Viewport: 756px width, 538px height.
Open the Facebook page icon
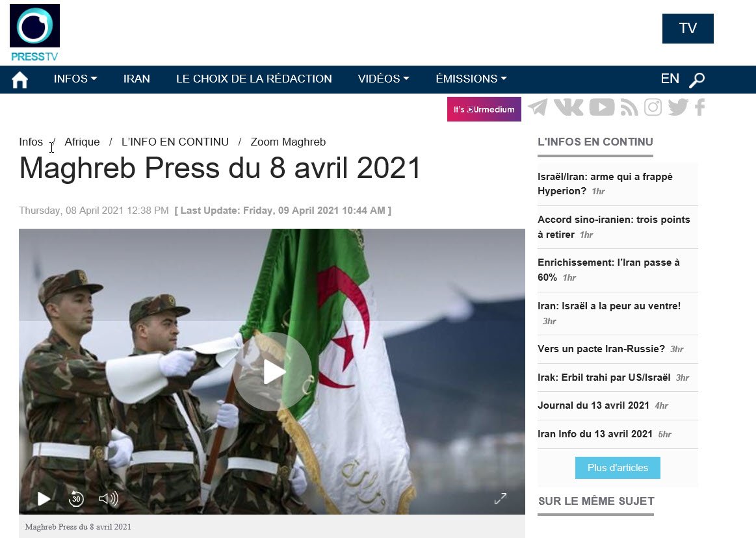point(700,107)
